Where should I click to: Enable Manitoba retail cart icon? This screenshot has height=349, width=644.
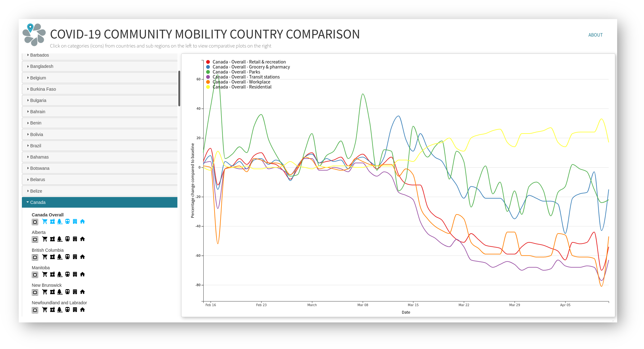pyautogui.click(x=45, y=274)
